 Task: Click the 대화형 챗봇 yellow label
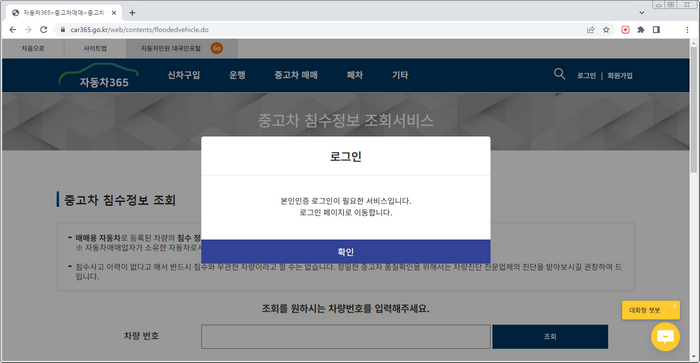645,310
